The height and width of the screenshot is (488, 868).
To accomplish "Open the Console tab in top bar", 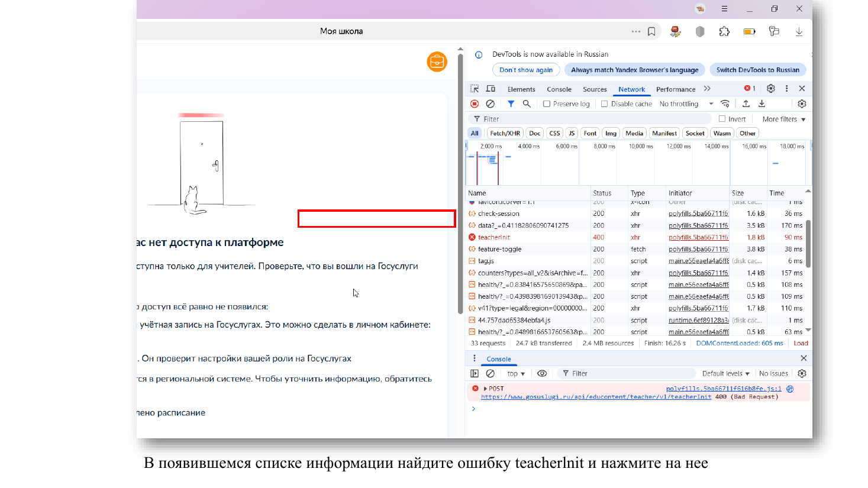I will click(559, 89).
